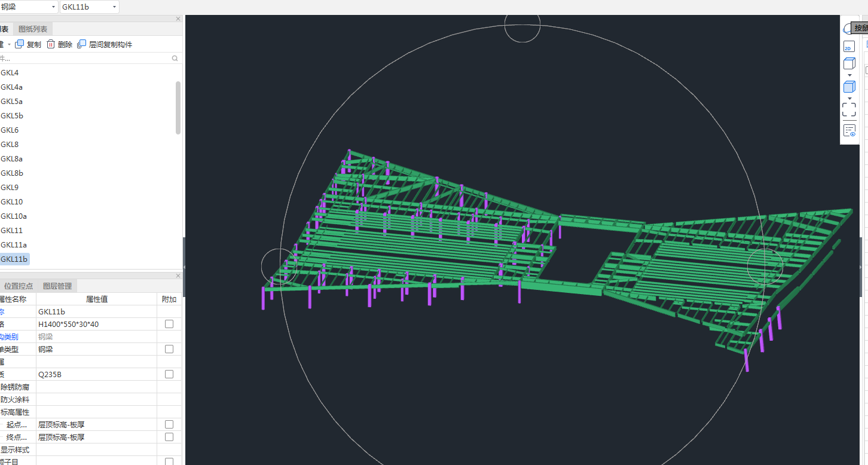Click the orbit handle circle at top of view
Image resolution: width=868 pixels, height=465 pixels.
pyautogui.click(x=522, y=25)
